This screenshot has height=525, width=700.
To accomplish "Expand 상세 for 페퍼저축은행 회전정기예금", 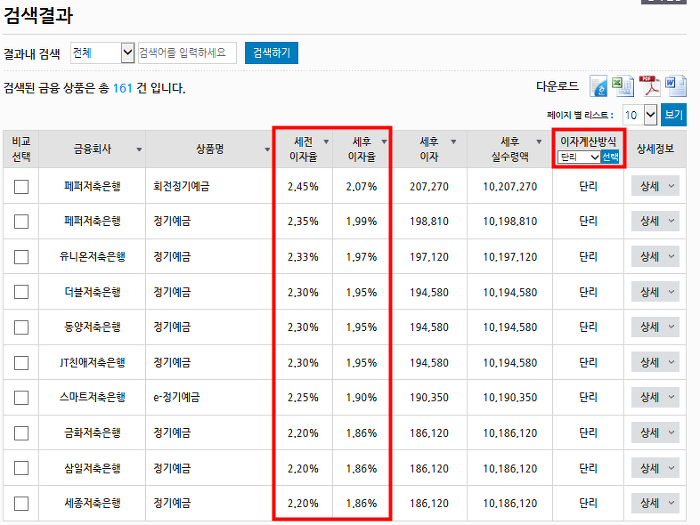I will [x=655, y=186].
